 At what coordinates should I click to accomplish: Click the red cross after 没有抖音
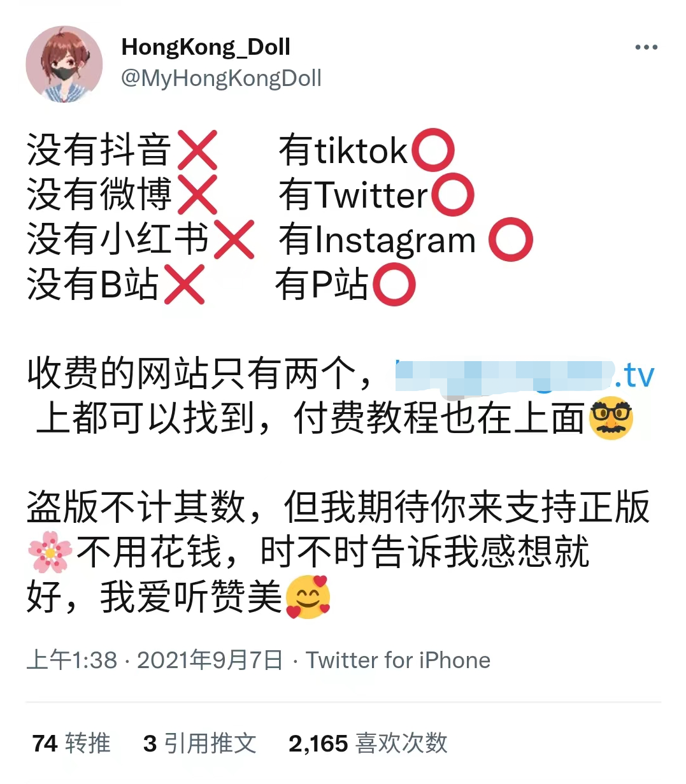tap(197, 150)
